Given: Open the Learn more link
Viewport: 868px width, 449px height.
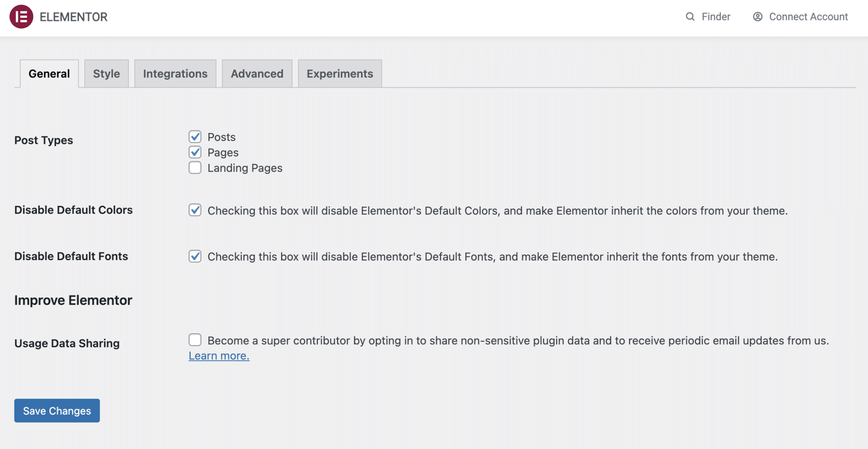Looking at the screenshot, I should tap(219, 355).
